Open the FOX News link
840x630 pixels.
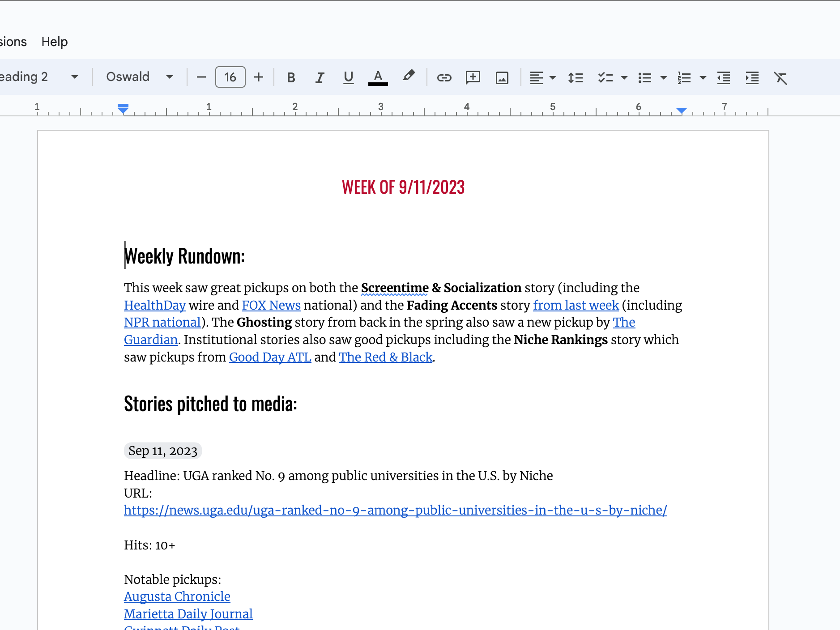click(x=271, y=305)
